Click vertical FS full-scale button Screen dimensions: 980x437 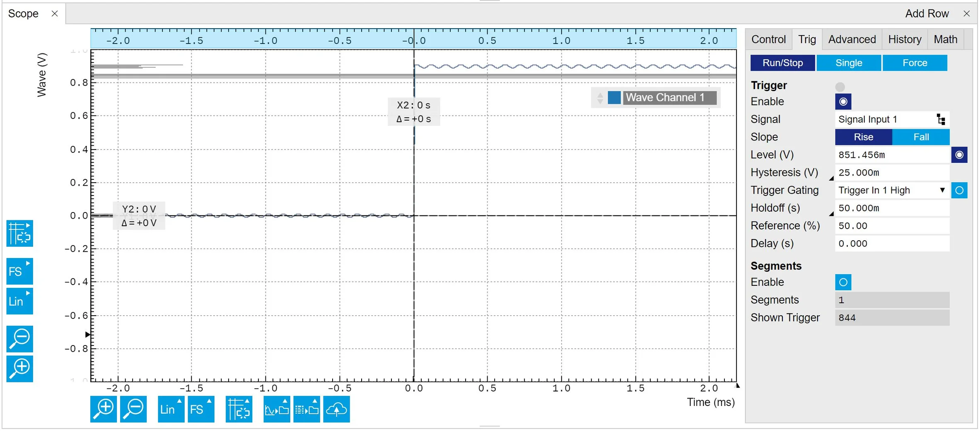(19, 271)
